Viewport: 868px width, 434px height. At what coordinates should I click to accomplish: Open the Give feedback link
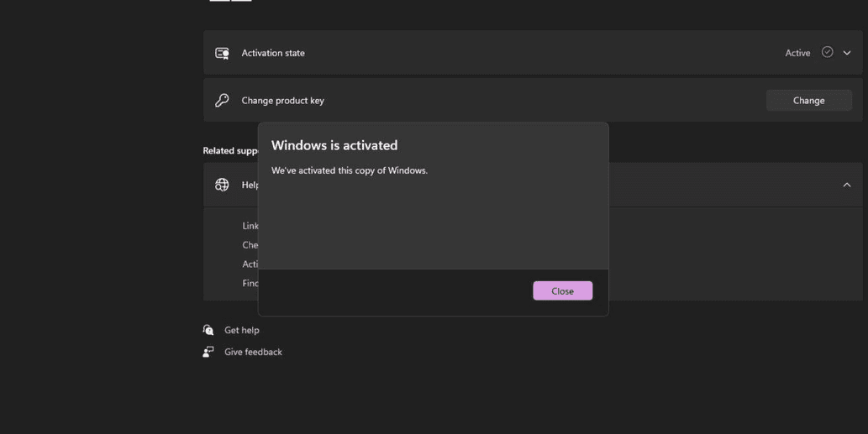tap(253, 352)
